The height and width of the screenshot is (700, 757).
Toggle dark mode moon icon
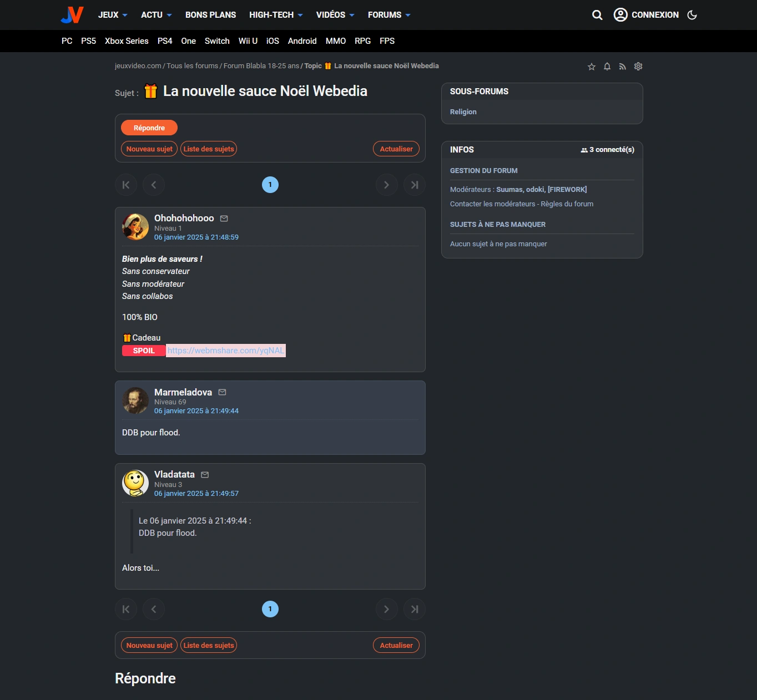[692, 15]
